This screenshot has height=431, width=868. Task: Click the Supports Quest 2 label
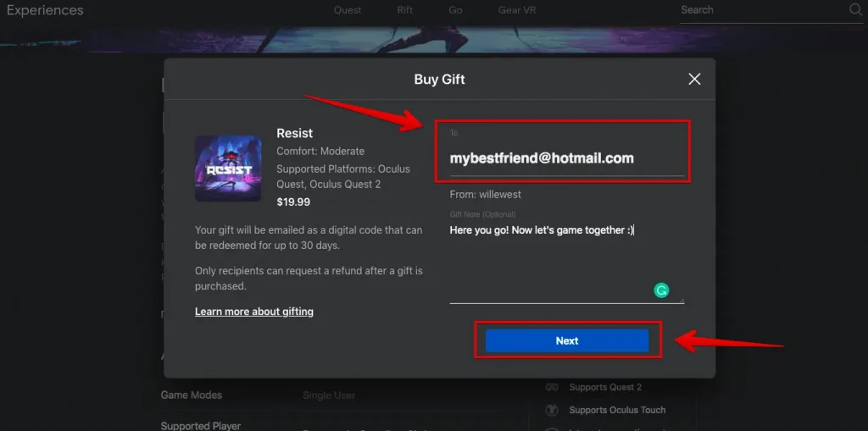click(x=605, y=387)
